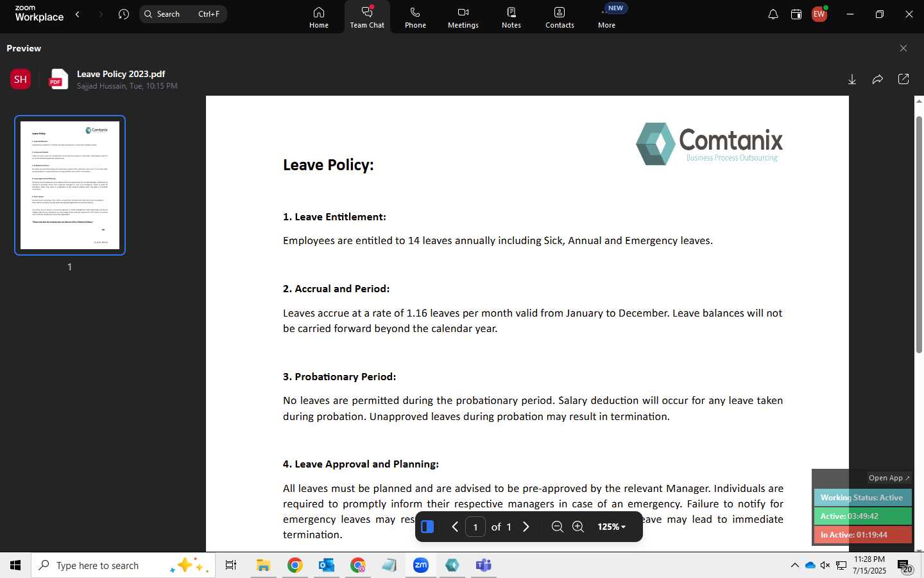Click the PDF file icon

58,79
